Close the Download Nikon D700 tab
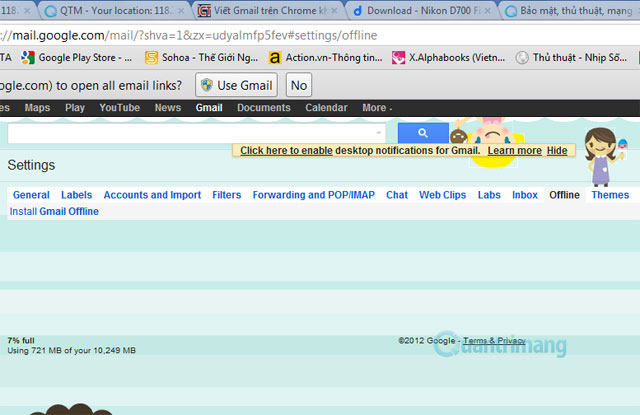Screen dimensions: 640x415 [x=487, y=11]
